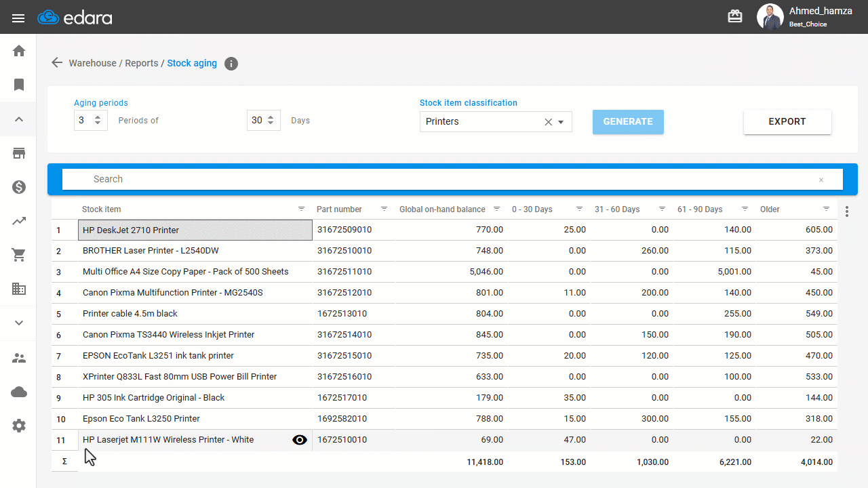
Task: Open the store sidebar icon
Action: pyautogui.click(x=19, y=153)
